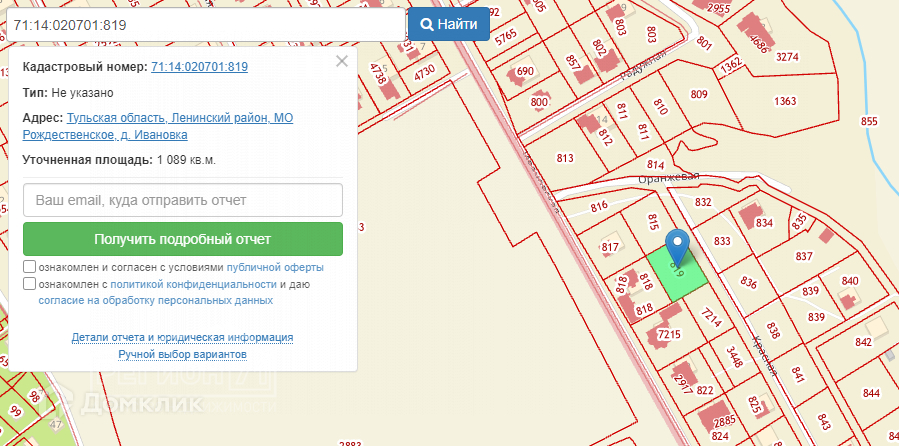Click the blue map pin marker
899x446 pixels.
pos(678,245)
